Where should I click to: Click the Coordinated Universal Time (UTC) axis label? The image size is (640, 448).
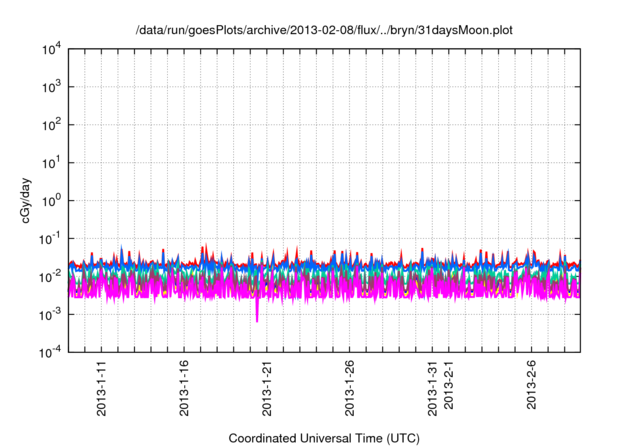point(324,438)
